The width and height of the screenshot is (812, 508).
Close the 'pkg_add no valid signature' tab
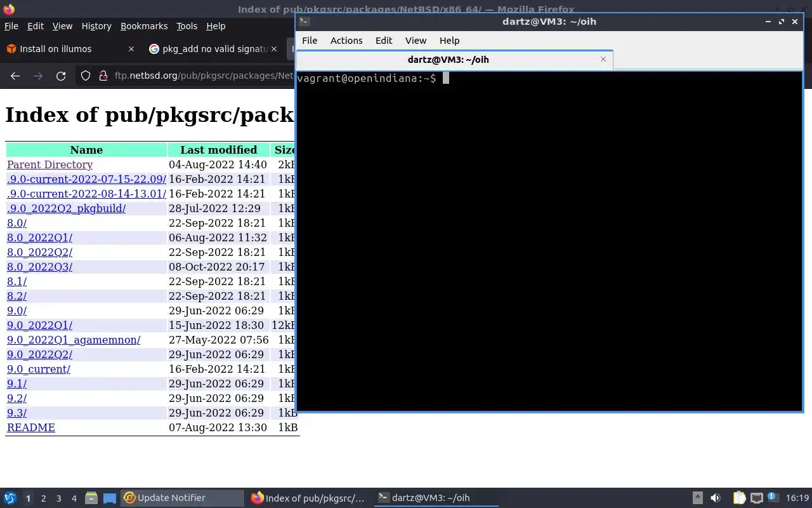[x=274, y=49]
